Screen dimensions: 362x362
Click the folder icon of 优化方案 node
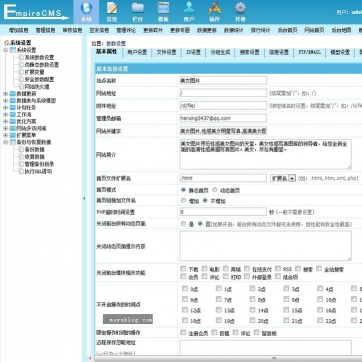13,121
